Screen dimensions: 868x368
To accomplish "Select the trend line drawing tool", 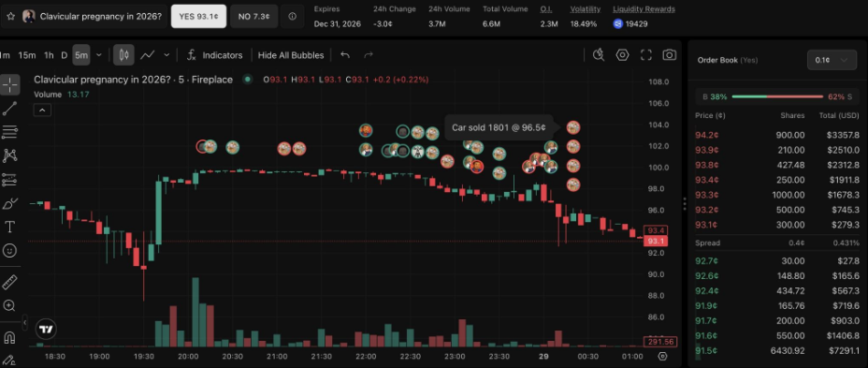I will tap(10, 109).
